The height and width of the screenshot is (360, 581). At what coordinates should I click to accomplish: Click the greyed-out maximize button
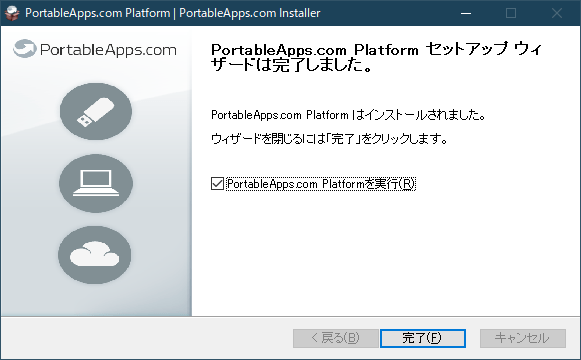pyautogui.click(x=511, y=13)
